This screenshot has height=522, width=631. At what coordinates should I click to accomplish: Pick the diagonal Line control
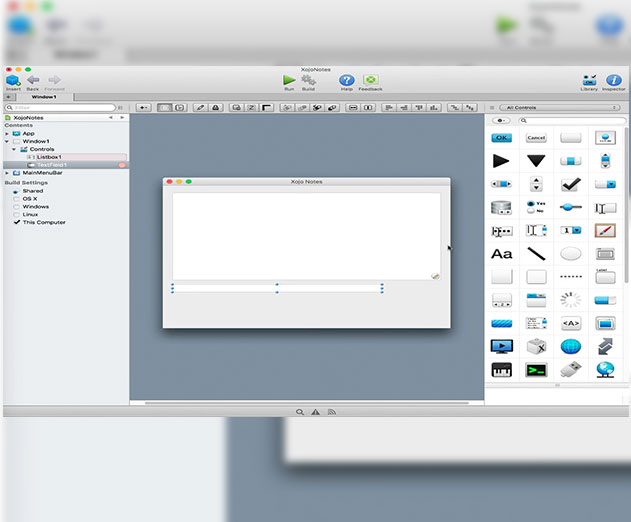coord(536,254)
